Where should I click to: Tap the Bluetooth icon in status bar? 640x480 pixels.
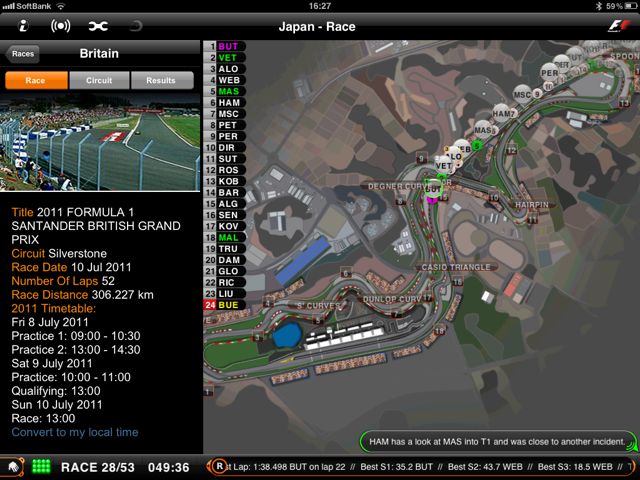click(x=599, y=6)
